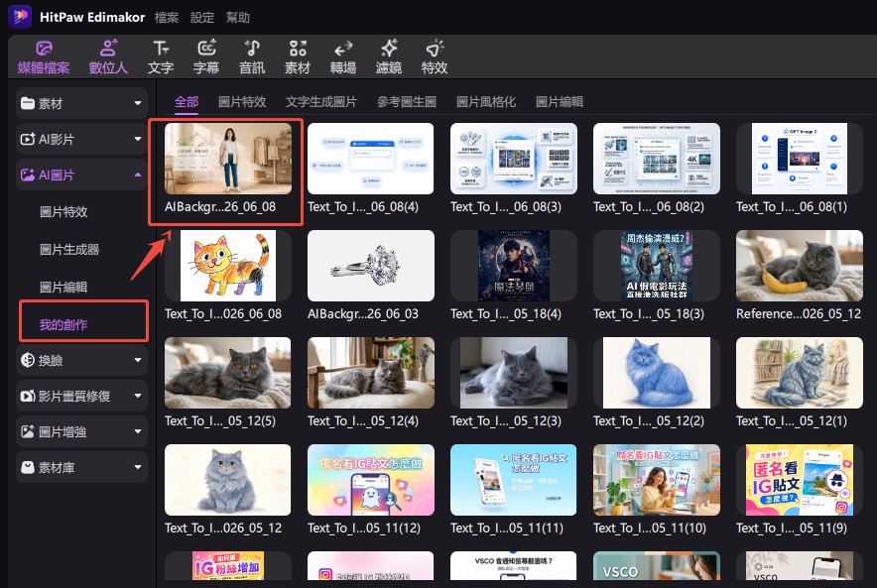Select the Text_To_I...05_11(10) thumbnail

coord(657,480)
